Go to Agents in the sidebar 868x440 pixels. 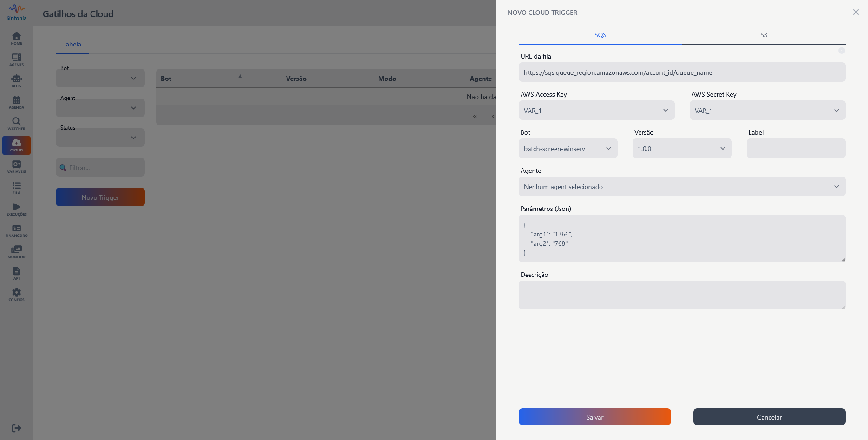click(x=16, y=59)
